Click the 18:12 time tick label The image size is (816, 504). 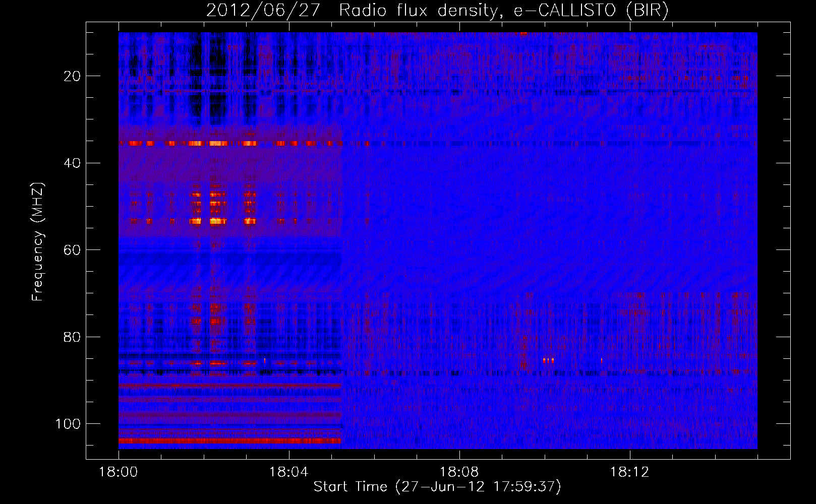coord(629,472)
